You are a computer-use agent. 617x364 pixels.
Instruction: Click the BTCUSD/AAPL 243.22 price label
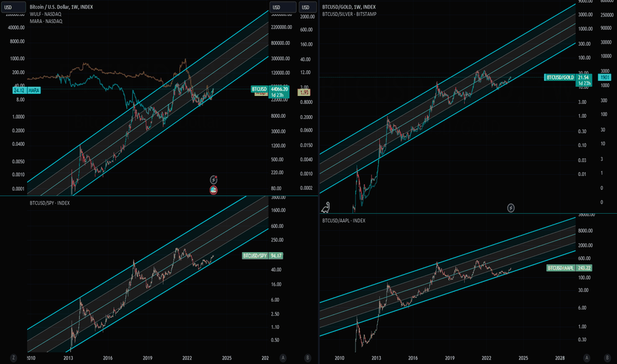(x=569, y=268)
